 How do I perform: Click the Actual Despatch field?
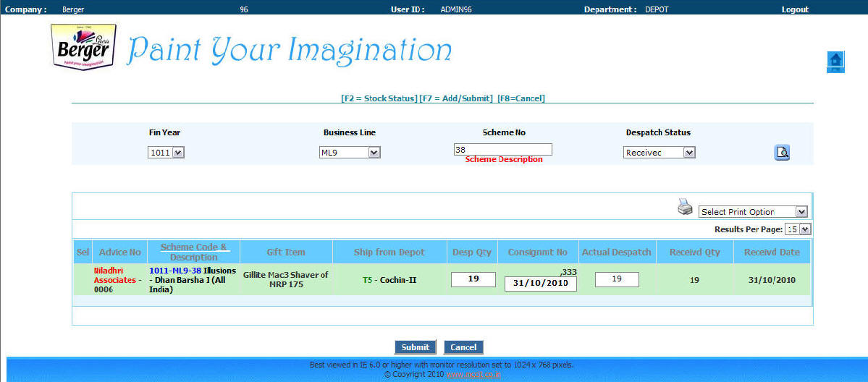[617, 279]
